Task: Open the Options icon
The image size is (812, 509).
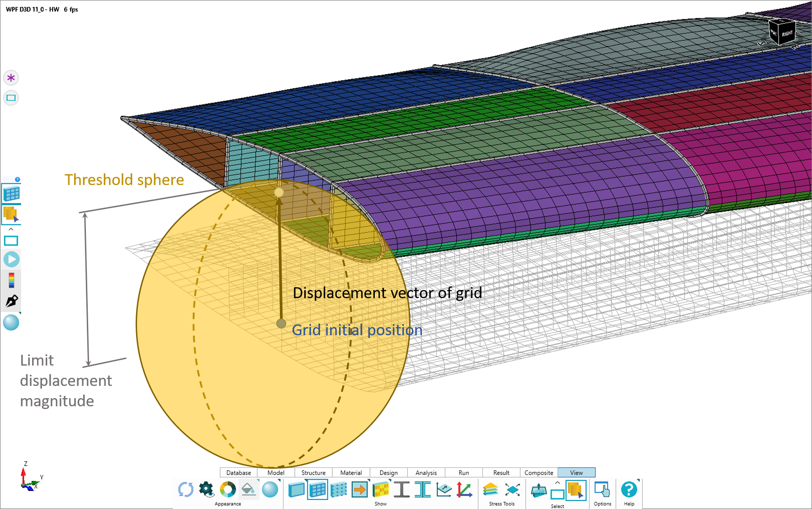Action: 602,490
